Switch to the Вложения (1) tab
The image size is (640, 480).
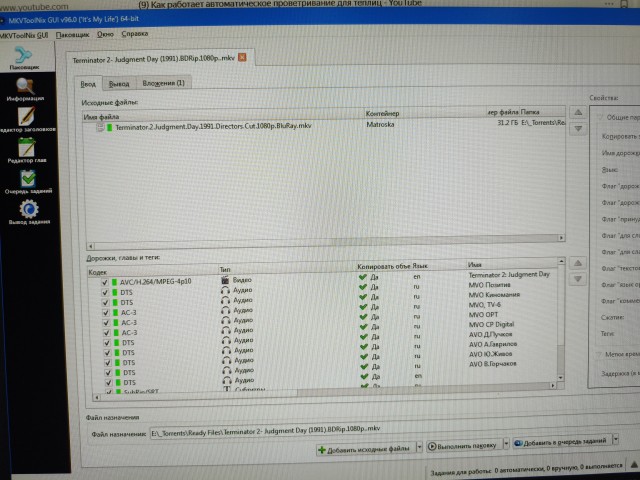163,83
